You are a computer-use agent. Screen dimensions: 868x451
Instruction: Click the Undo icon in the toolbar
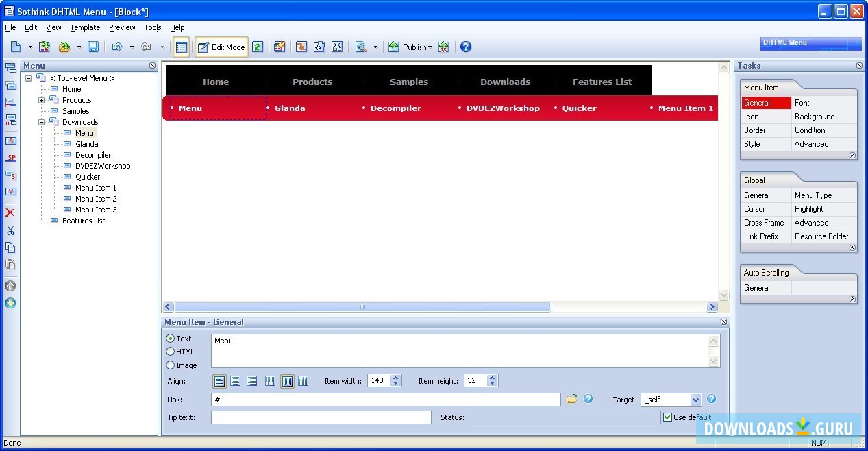point(116,47)
